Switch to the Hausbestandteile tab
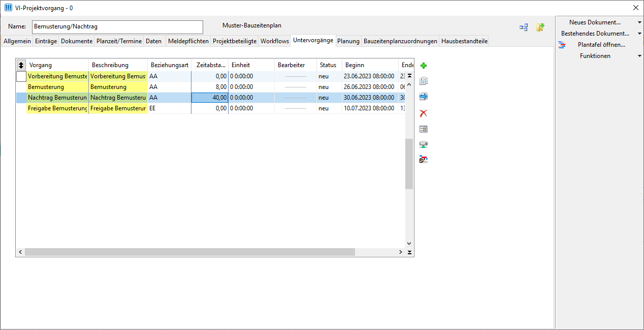This screenshot has height=330, width=644. [464, 41]
